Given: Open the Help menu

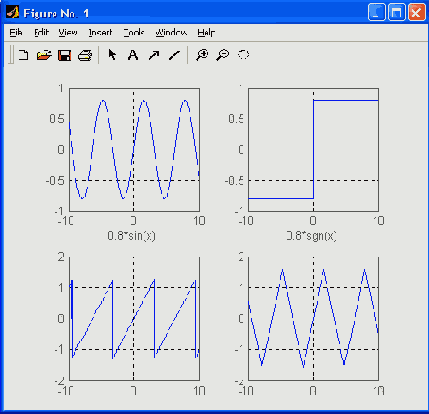Looking at the screenshot, I should (x=206, y=32).
